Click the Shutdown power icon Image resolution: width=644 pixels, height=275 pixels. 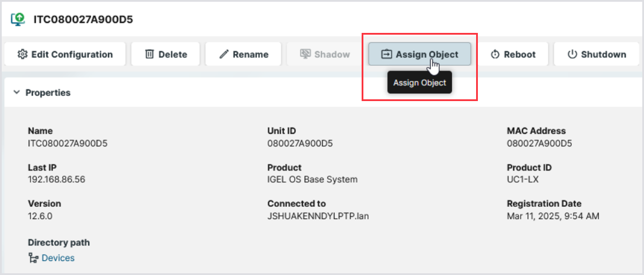pos(572,54)
